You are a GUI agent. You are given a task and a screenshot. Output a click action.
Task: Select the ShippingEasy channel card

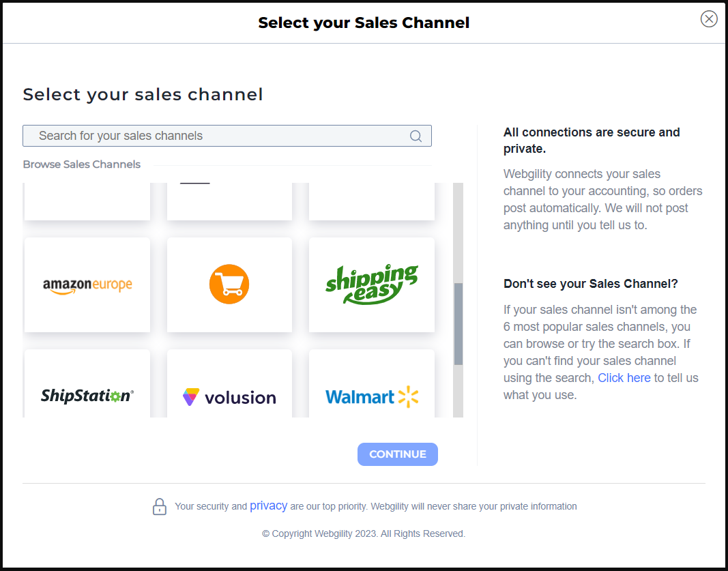[x=371, y=284]
